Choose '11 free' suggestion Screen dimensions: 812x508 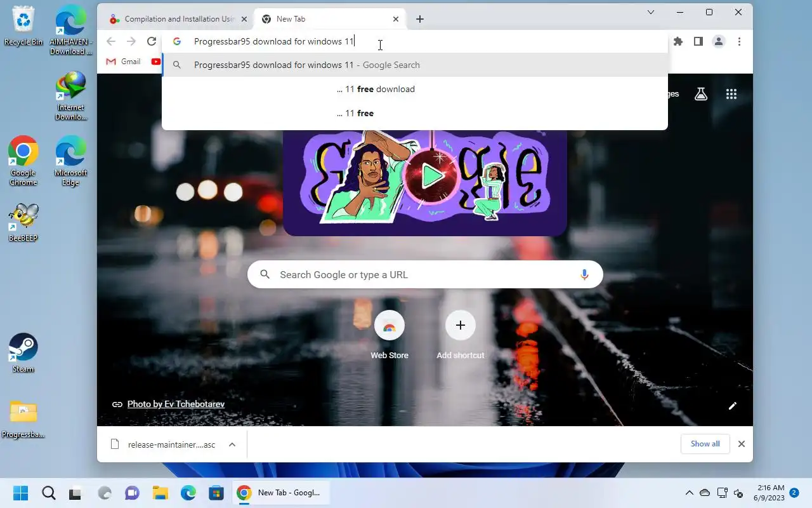point(415,113)
